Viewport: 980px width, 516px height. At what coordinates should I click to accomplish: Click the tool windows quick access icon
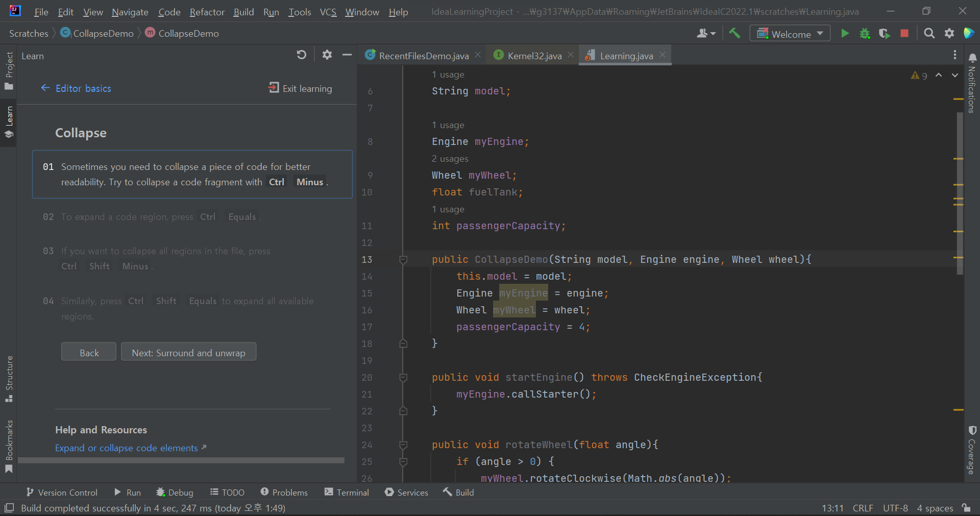point(9,508)
